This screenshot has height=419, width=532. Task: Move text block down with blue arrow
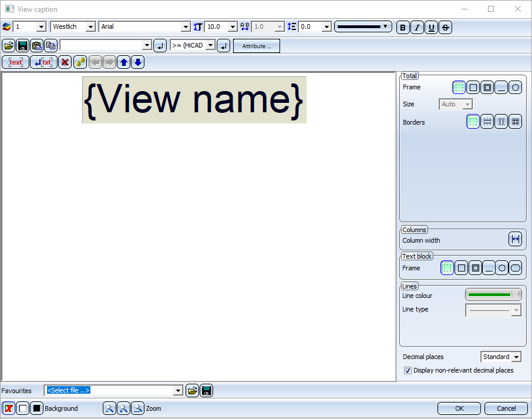pyautogui.click(x=138, y=62)
